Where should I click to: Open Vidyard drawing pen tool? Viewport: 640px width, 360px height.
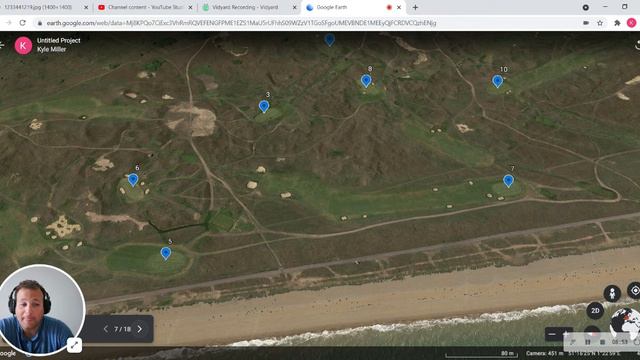[x=573, y=342]
